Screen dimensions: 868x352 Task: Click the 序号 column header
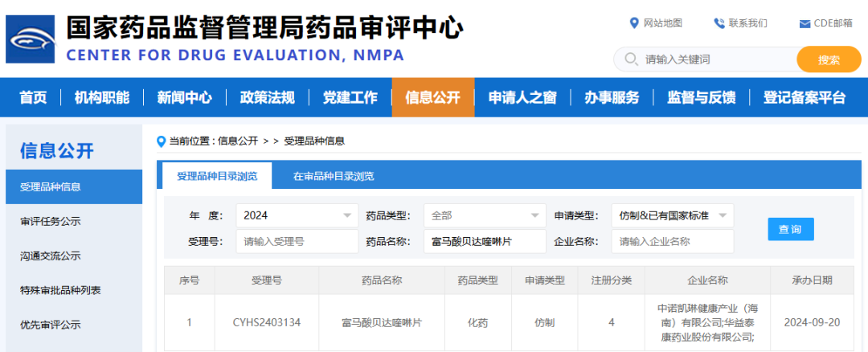point(189,280)
